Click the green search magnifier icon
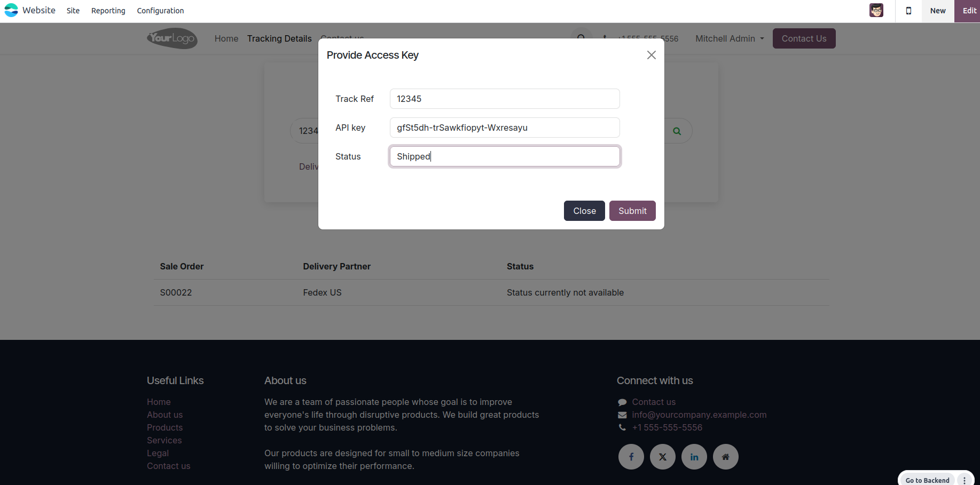 [x=677, y=131]
